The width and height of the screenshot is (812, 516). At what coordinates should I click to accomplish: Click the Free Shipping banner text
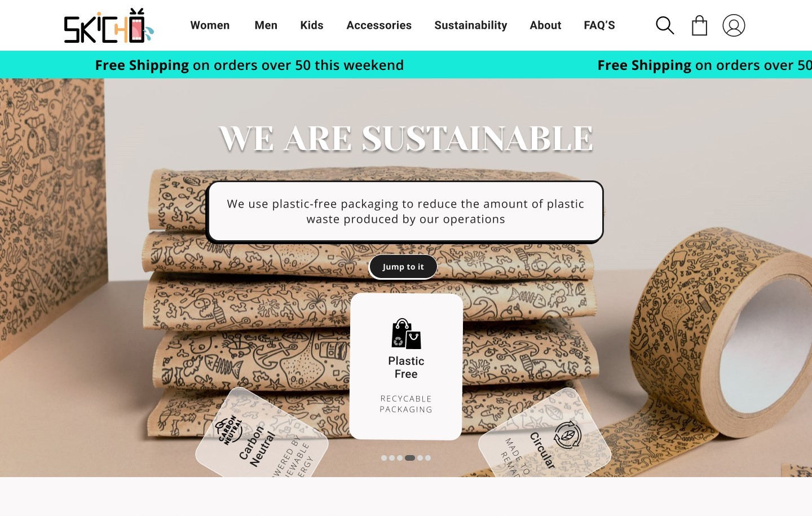[x=249, y=65]
